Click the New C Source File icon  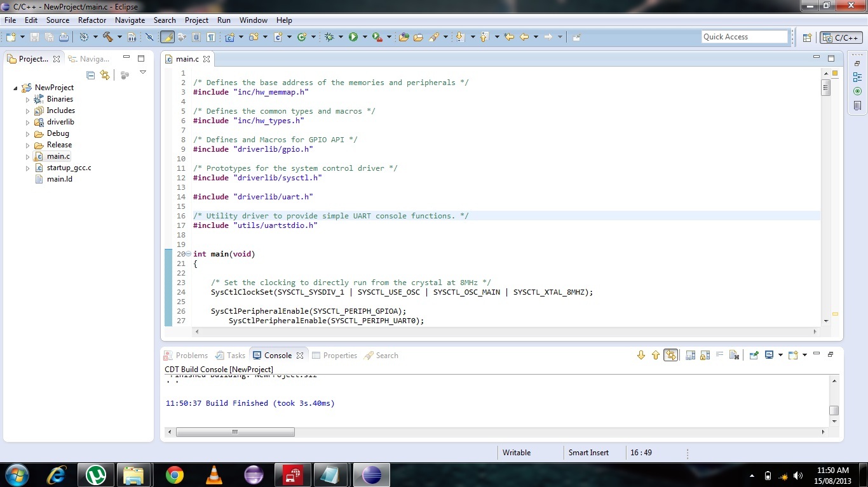tap(278, 37)
